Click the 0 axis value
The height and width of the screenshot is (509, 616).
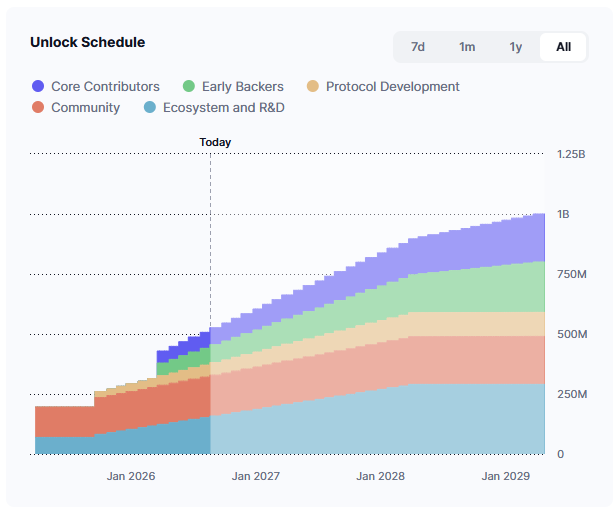[561, 454]
